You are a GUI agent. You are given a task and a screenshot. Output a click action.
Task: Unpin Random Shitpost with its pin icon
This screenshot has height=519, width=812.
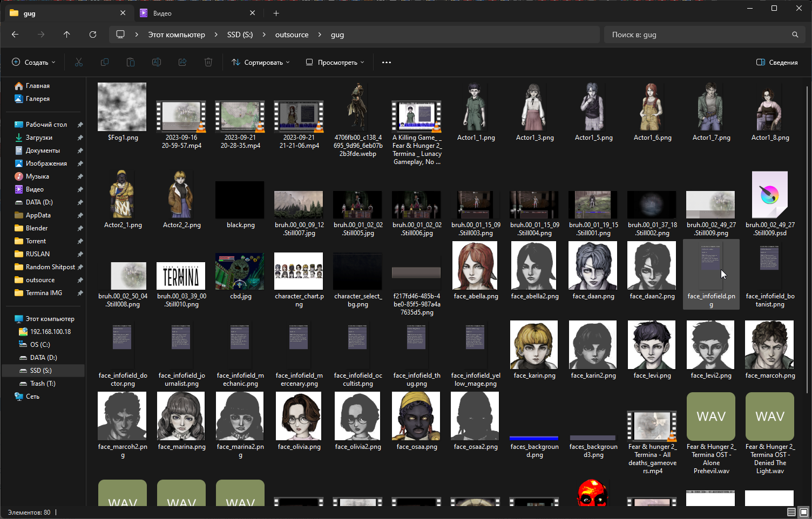[80, 267]
